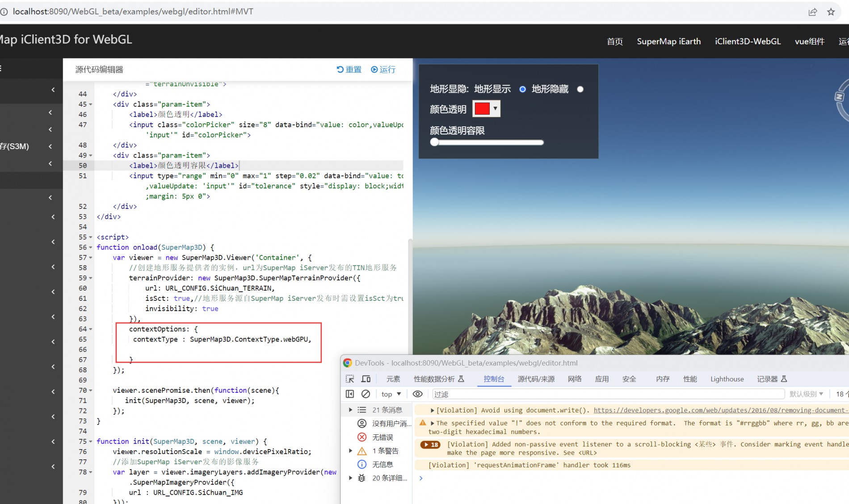Fold the init function at line 75
Viewport: 849px width, 504px height.
(x=91, y=442)
